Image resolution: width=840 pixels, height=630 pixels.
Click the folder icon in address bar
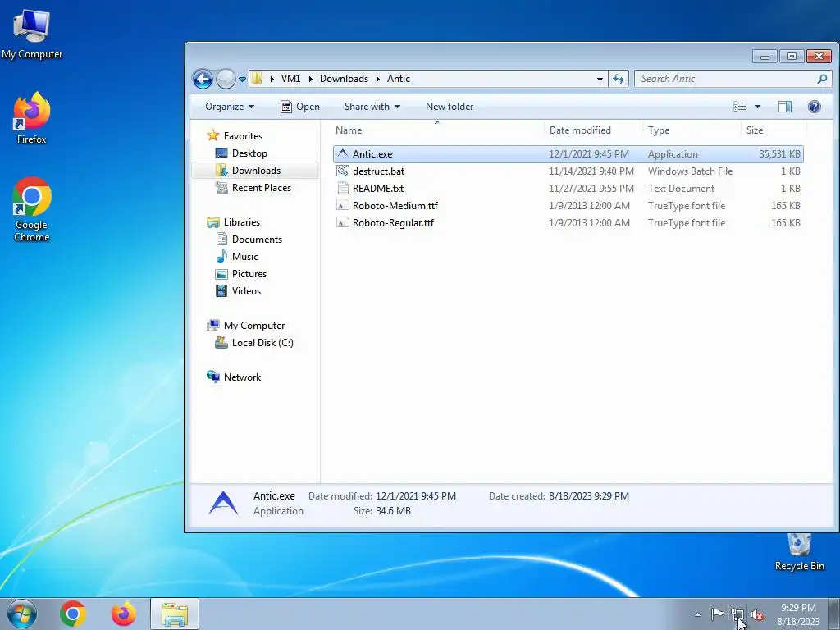(258, 79)
